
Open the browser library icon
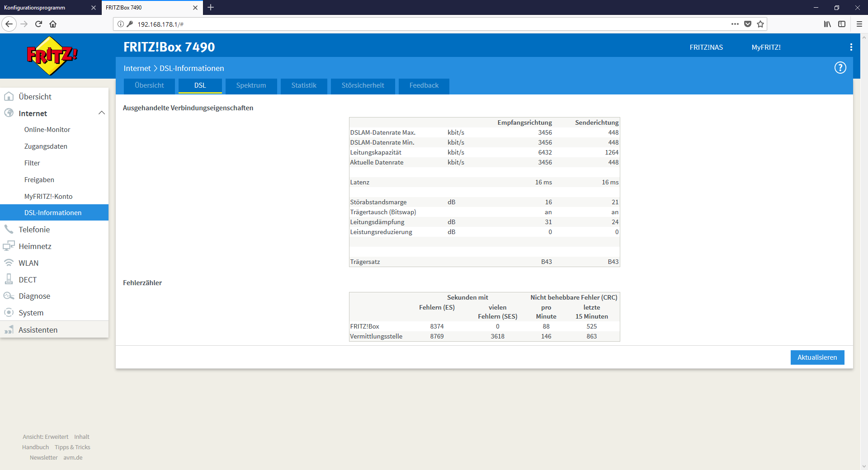(x=827, y=24)
